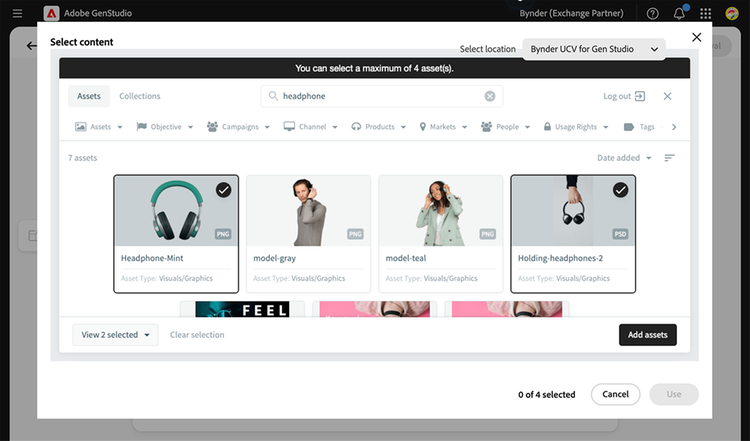Click the Headphone-Mint asset name

point(152,258)
